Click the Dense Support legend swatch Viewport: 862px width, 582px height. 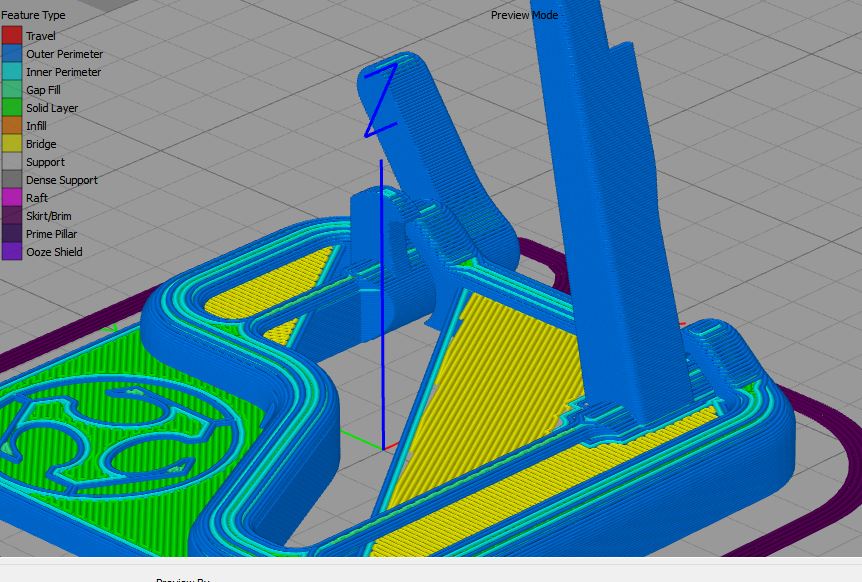(12, 180)
